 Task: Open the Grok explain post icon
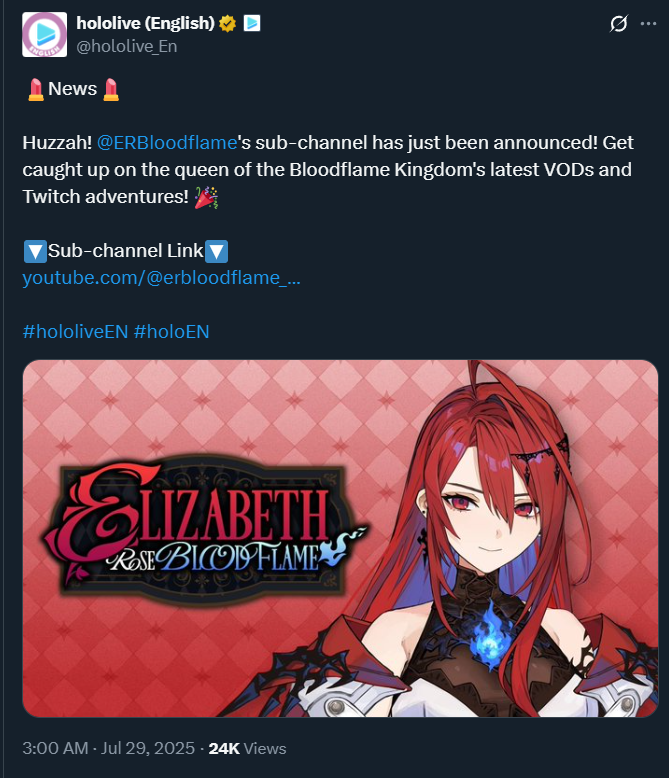tap(619, 23)
